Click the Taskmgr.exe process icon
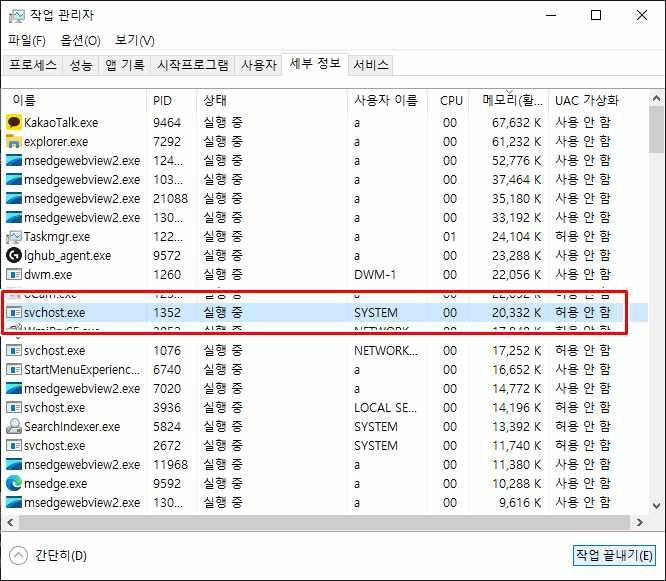 [x=14, y=237]
